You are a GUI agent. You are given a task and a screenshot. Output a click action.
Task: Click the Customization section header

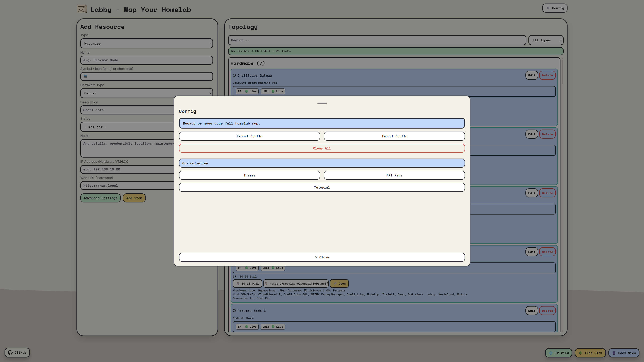(x=322, y=163)
